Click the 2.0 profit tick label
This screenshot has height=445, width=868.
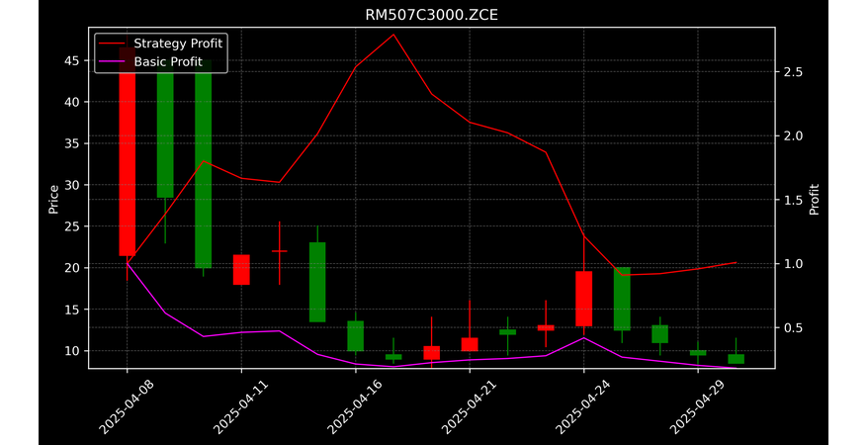coord(791,136)
